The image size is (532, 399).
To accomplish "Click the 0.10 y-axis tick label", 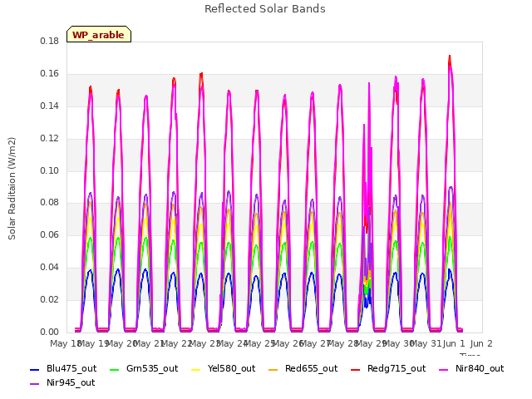I will [x=49, y=170].
